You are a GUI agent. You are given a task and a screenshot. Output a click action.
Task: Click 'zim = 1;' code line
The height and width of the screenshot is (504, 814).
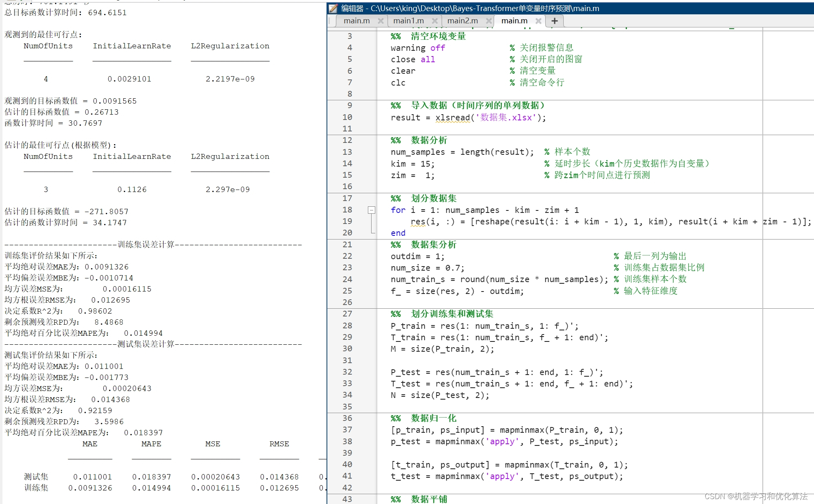pyautogui.click(x=413, y=176)
